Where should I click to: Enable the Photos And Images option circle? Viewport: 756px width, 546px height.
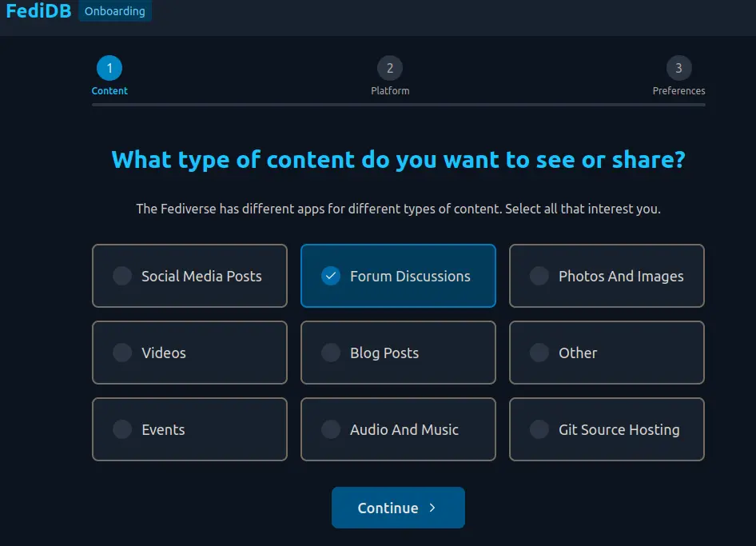539,276
